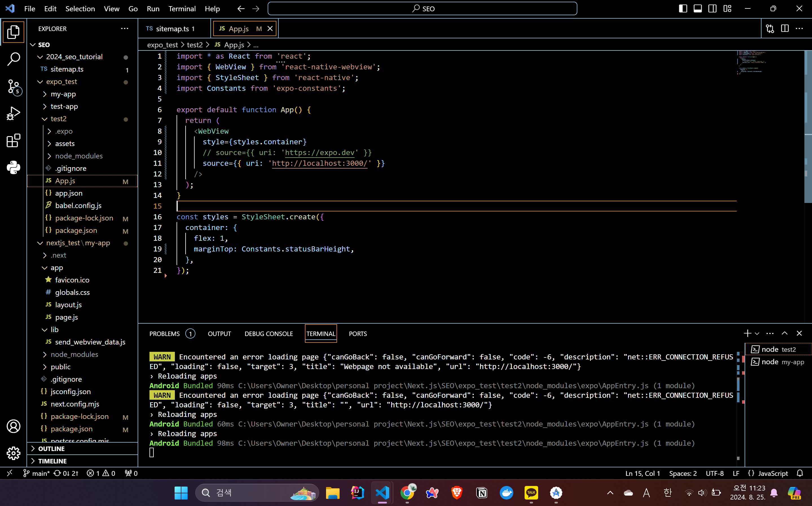Image resolution: width=812 pixels, height=506 pixels.
Task: Toggle the primary side bar layout button
Action: tap(683, 9)
